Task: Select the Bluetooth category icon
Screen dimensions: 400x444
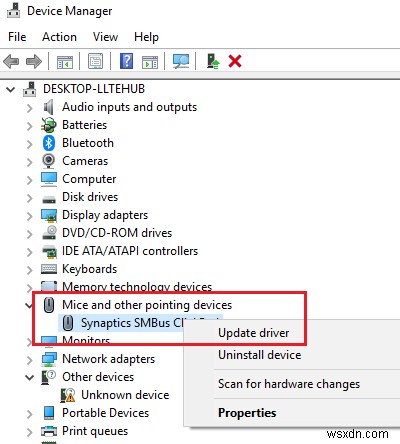Action: (49, 143)
